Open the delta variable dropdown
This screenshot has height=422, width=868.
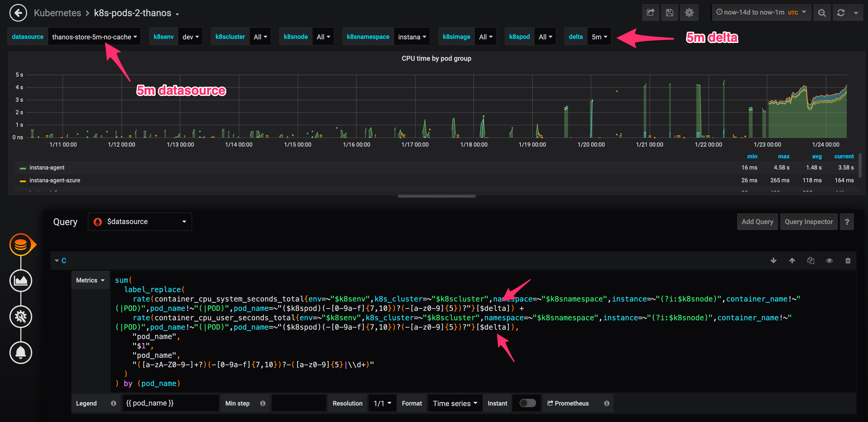pos(599,37)
